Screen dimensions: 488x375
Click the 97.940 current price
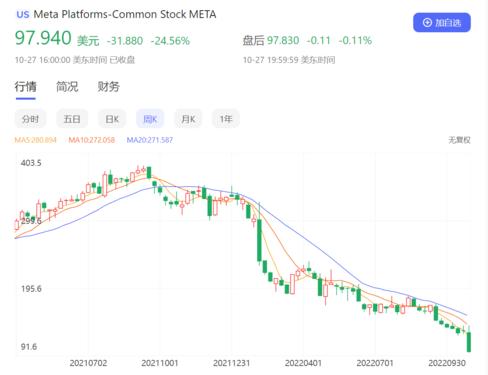click(x=43, y=38)
